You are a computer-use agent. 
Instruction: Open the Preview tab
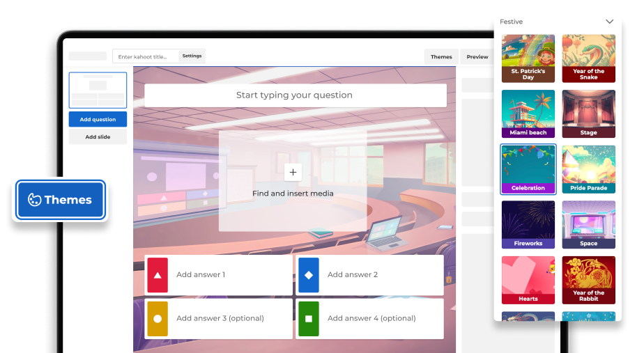click(477, 56)
